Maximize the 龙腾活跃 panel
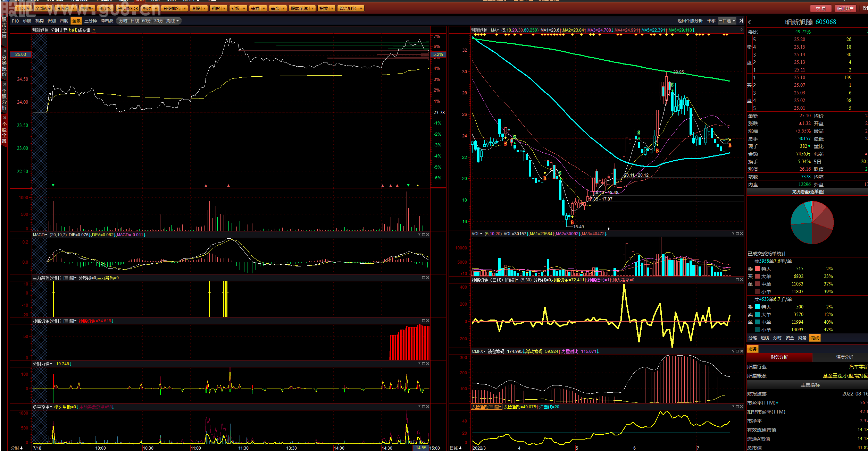 (x=737, y=407)
